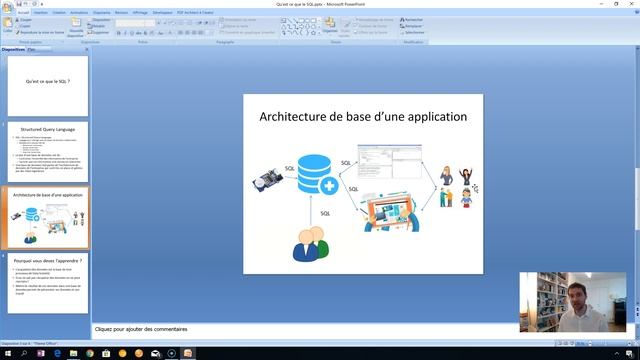Click Undo in Quick Access toolbar
640x360 pixels.
click(25, 4)
